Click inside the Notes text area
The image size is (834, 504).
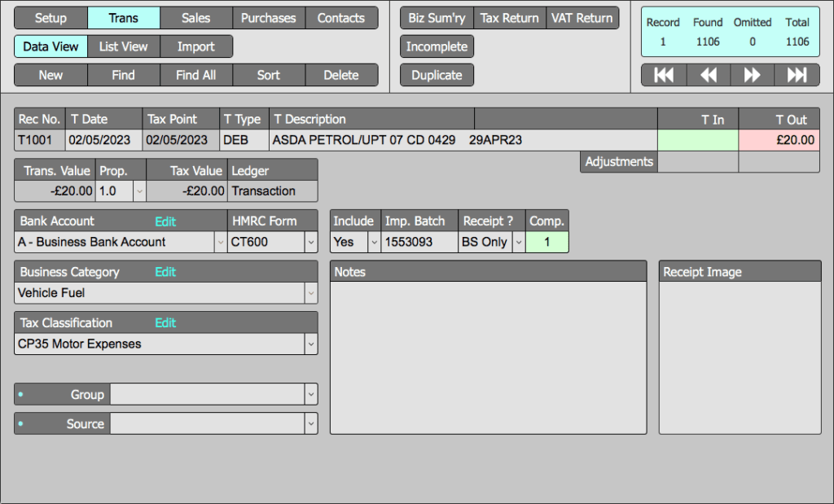click(x=487, y=357)
